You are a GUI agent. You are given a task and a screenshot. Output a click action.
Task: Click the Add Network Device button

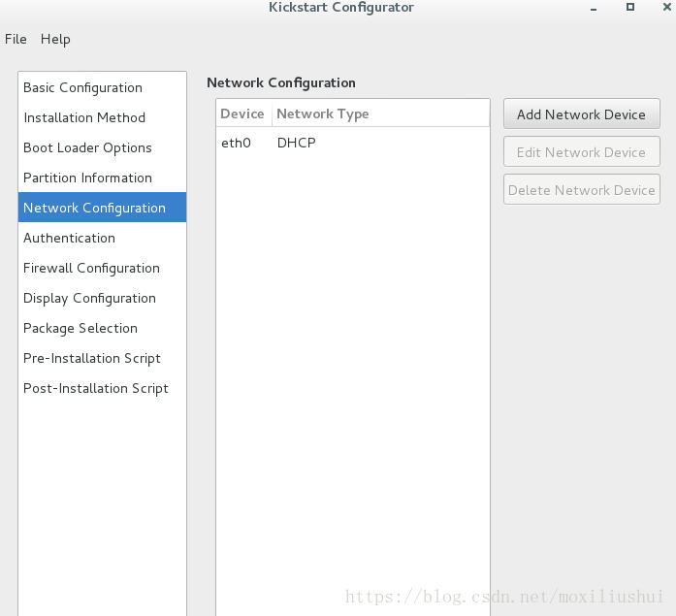coord(582,113)
